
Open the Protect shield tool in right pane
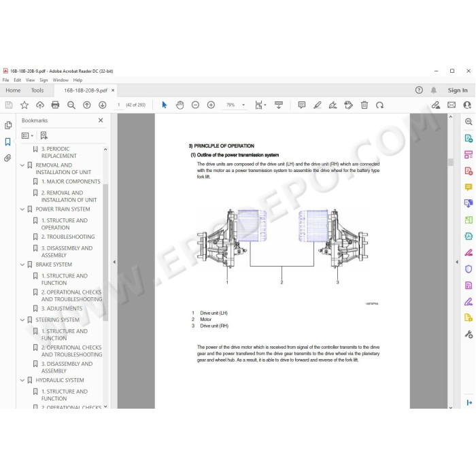469,269
